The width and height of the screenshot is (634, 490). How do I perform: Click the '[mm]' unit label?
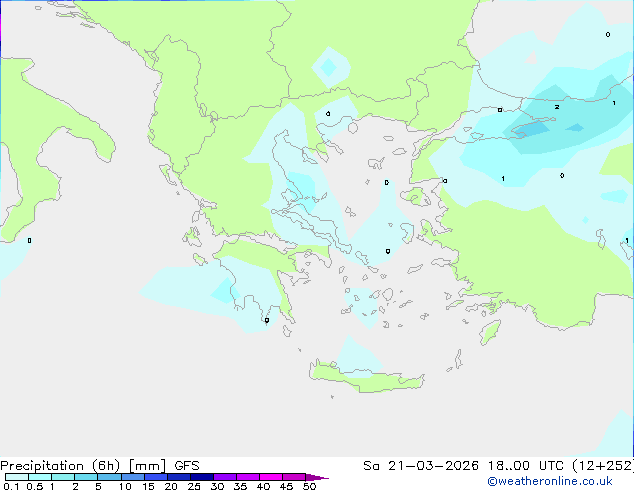click(x=147, y=466)
